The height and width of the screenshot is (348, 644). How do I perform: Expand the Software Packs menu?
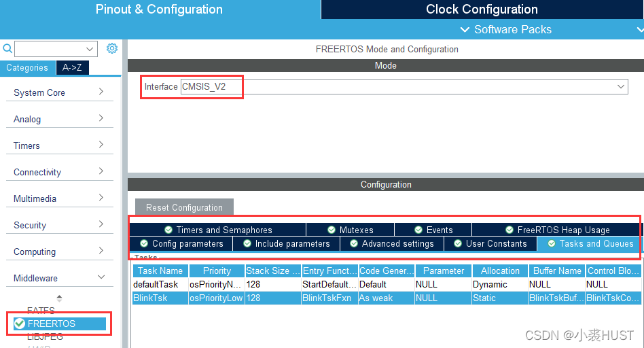tap(506, 30)
